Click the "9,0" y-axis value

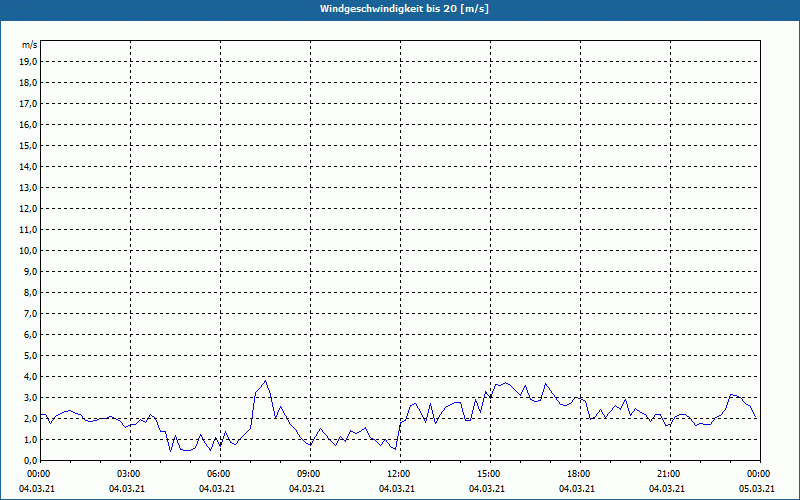point(31,271)
